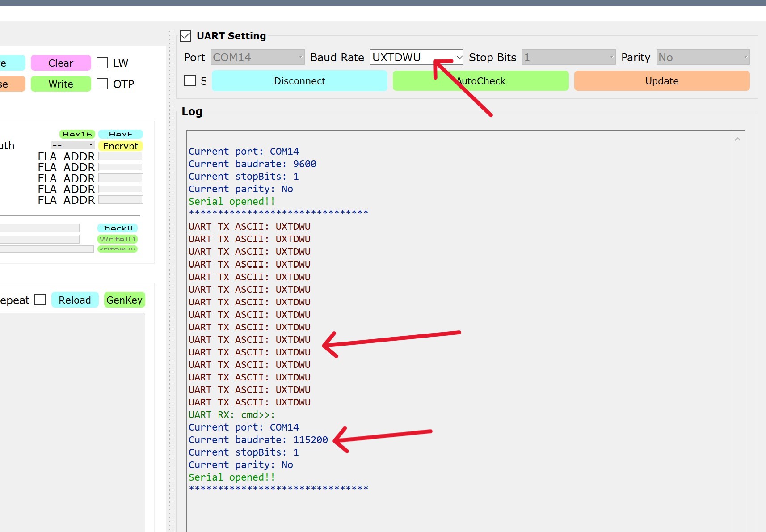The height and width of the screenshot is (532, 766).
Task: Open the Stop Bits dropdown
Action: [x=568, y=57]
